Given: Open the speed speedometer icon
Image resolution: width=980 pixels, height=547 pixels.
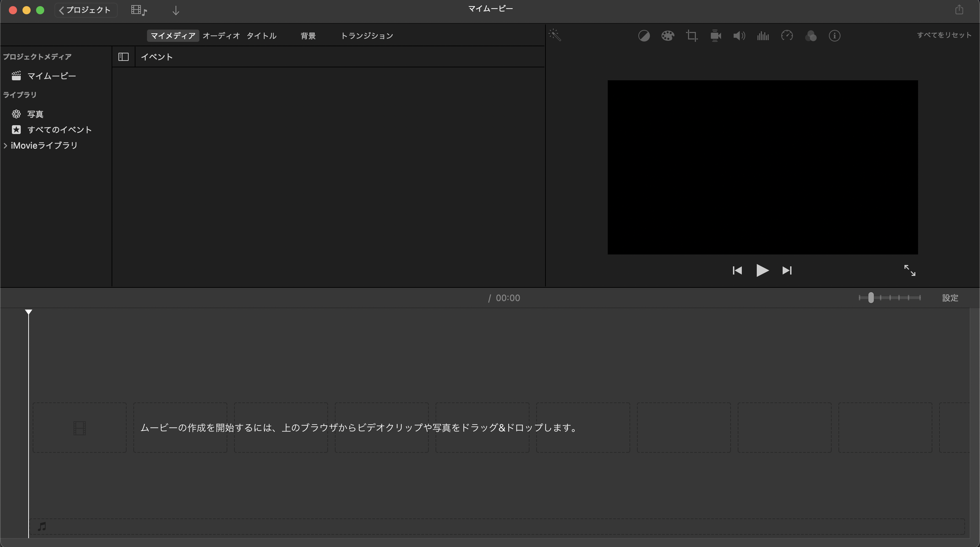Looking at the screenshot, I should [787, 36].
